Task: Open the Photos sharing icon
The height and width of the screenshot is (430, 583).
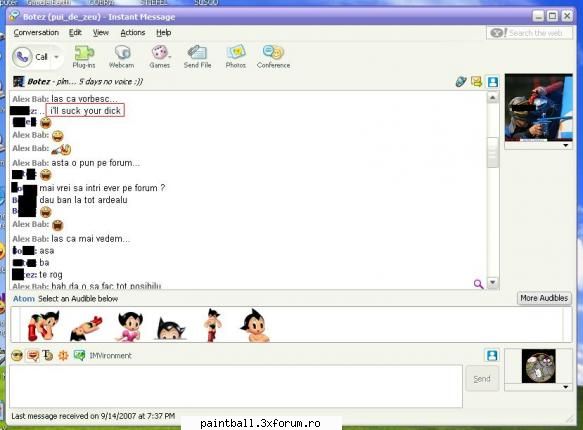Action: [x=236, y=57]
